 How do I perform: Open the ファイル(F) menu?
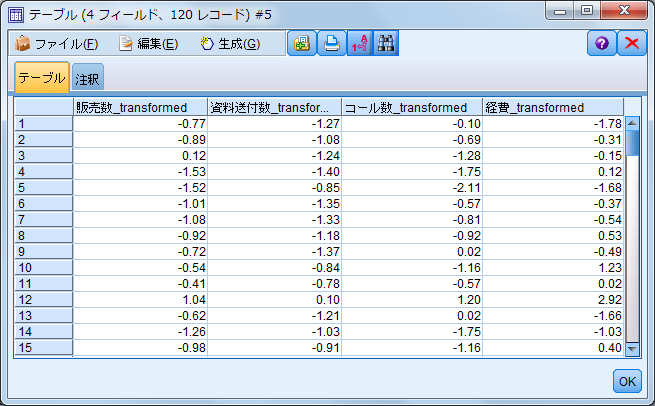tap(57, 44)
